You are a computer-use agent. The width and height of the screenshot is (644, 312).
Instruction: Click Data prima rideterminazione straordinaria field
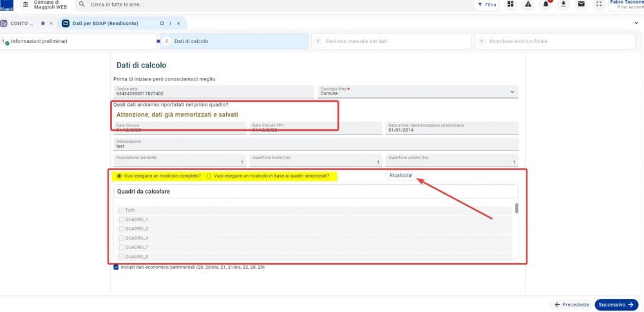[452, 128]
